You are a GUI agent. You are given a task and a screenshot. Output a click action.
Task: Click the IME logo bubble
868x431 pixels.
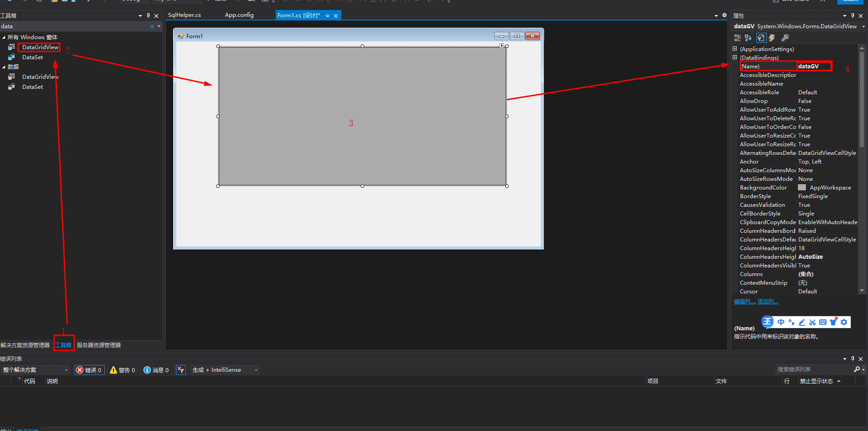click(x=768, y=322)
